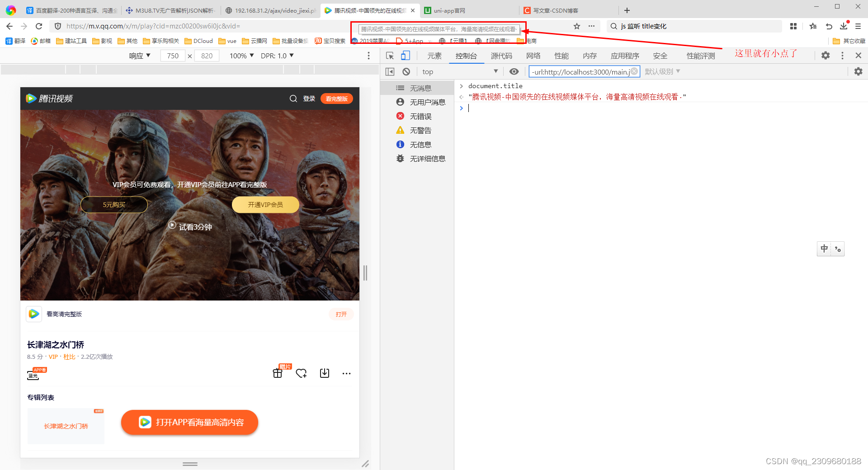Open a new browser tab
This screenshot has height=470, width=868.
click(x=627, y=10)
